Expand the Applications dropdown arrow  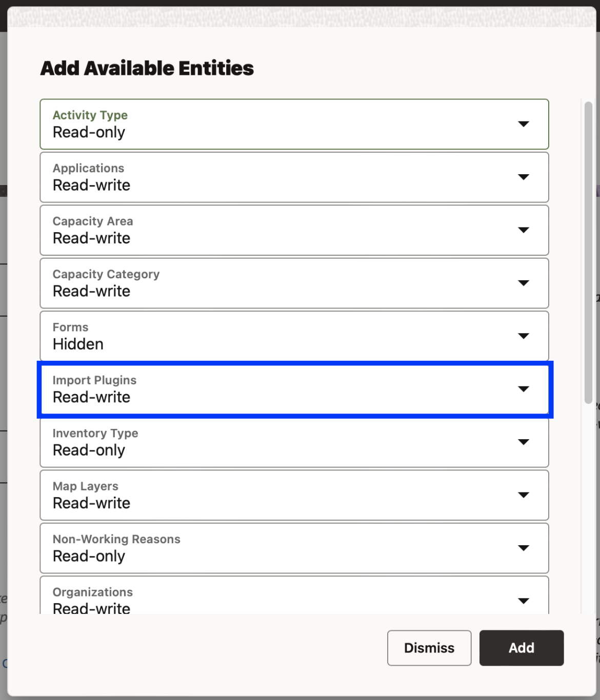(523, 177)
